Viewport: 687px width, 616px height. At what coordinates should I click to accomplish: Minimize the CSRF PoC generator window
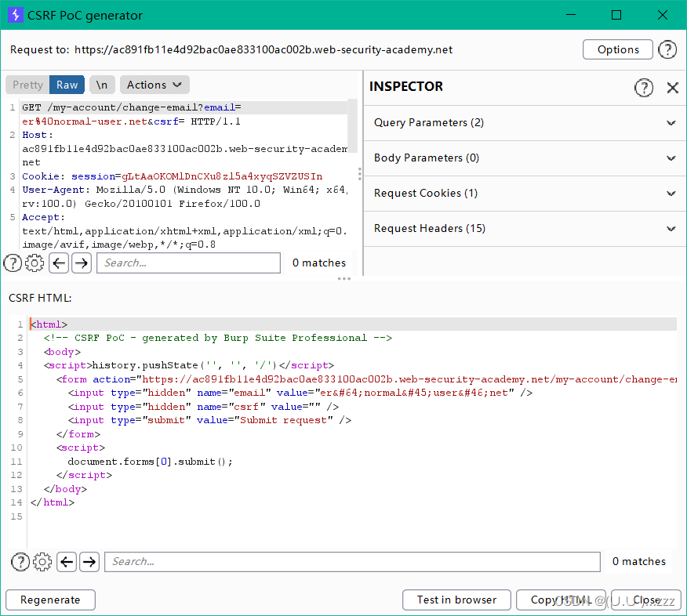[571, 15]
